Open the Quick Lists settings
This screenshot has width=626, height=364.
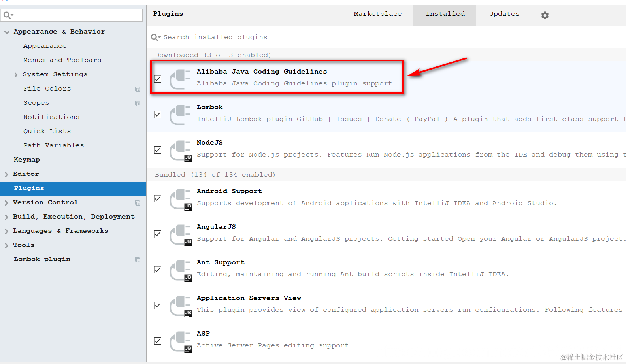click(47, 131)
